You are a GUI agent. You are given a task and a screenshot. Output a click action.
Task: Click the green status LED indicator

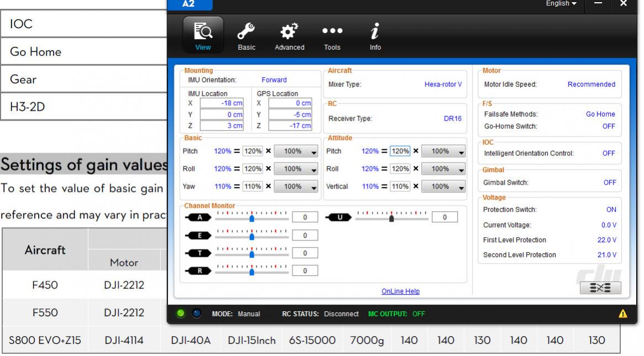click(180, 313)
